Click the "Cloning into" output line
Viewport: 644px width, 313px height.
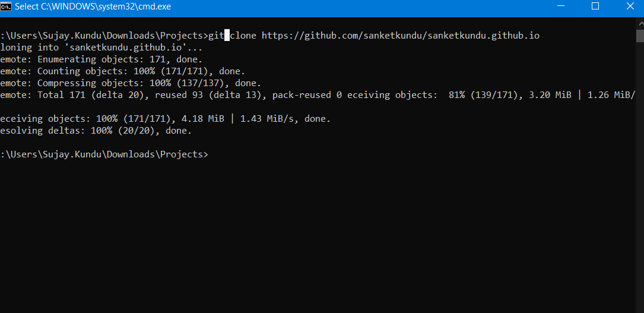(101, 48)
